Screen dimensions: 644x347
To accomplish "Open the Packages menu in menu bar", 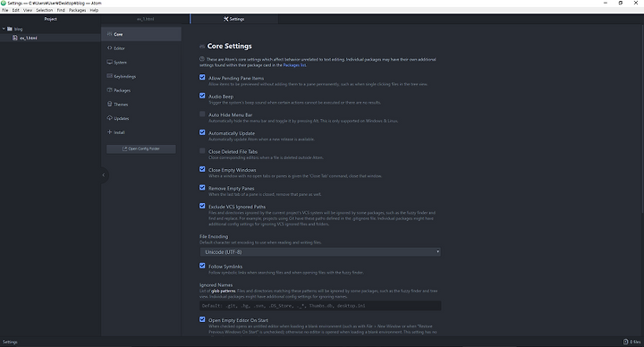I will (77, 10).
